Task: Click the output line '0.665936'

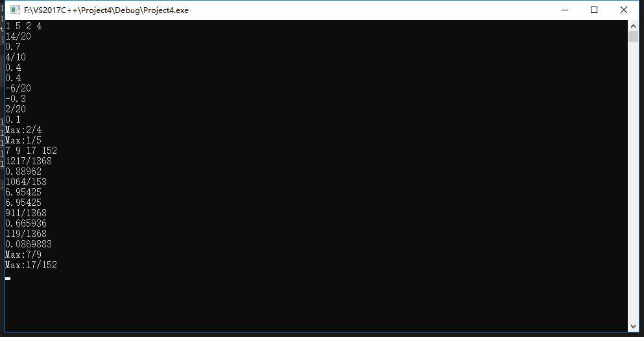Action: [x=26, y=223]
